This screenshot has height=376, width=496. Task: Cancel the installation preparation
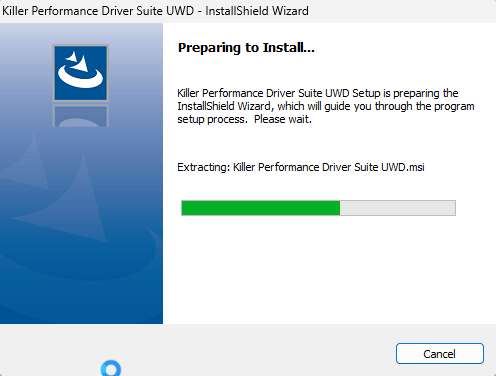[440, 353]
